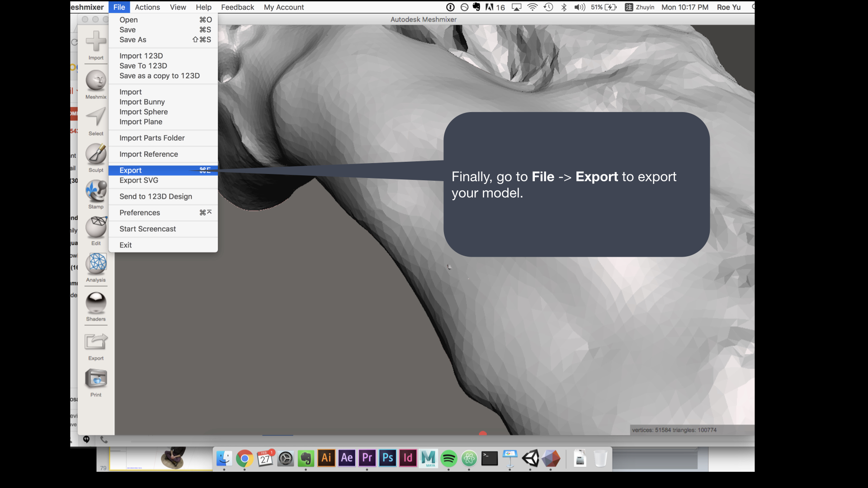The image size is (868, 488).
Task: Open Preferences from the File menu
Action: click(x=140, y=213)
